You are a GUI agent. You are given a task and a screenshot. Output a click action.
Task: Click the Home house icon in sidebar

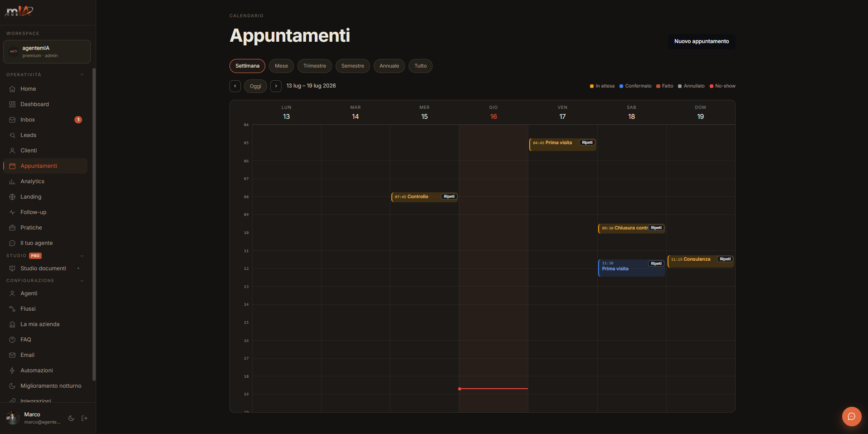(x=12, y=89)
